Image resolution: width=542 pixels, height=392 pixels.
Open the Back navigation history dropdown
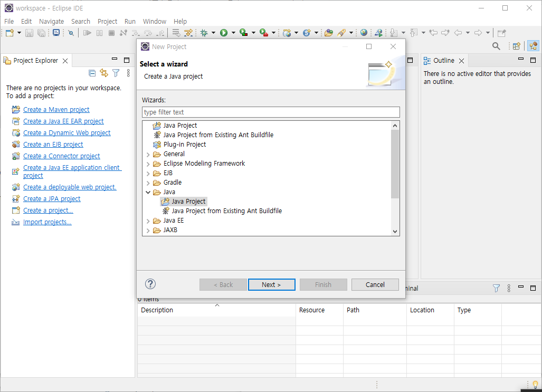coord(468,33)
